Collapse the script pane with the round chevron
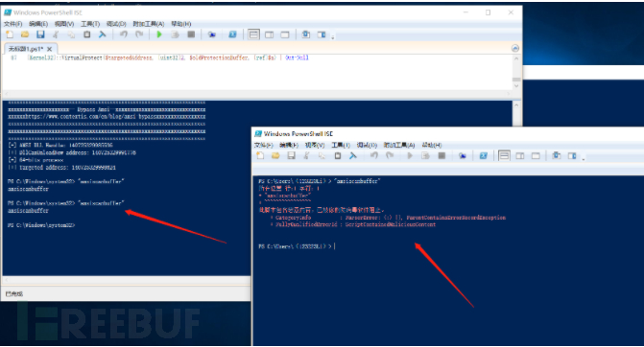The image size is (644, 347). 515,48
